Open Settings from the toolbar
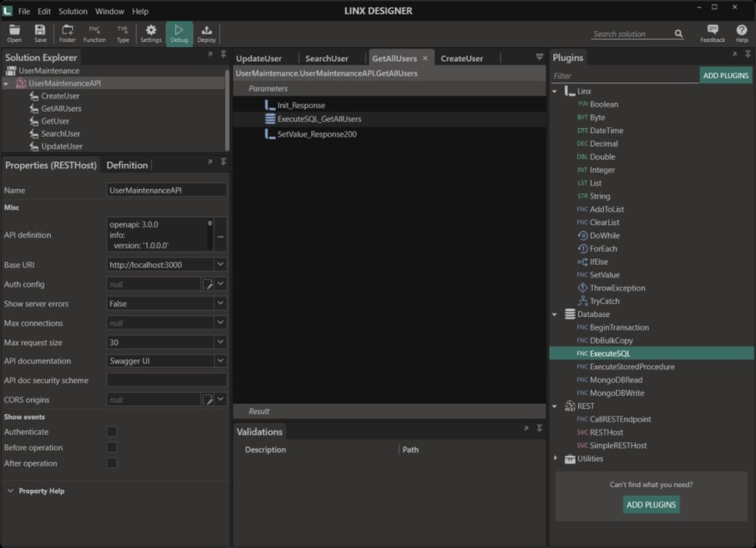This screenshot has height=548, width=756. pos(151,33)
